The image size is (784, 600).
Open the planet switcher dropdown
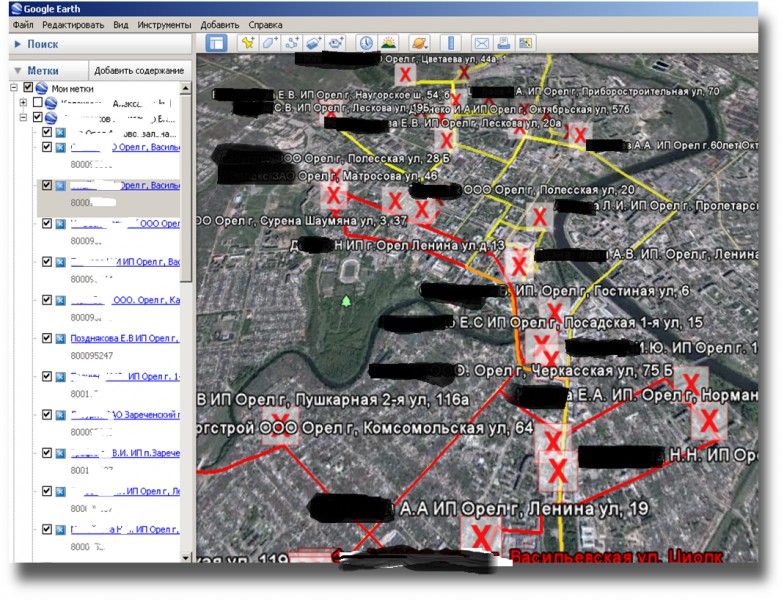point(420,43)
